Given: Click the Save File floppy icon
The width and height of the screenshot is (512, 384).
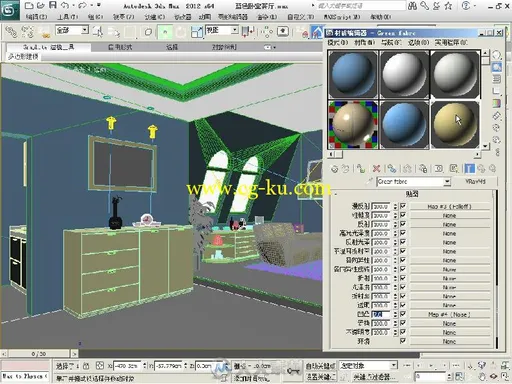Looking at the screenshot, I should (x=53, y=5).
